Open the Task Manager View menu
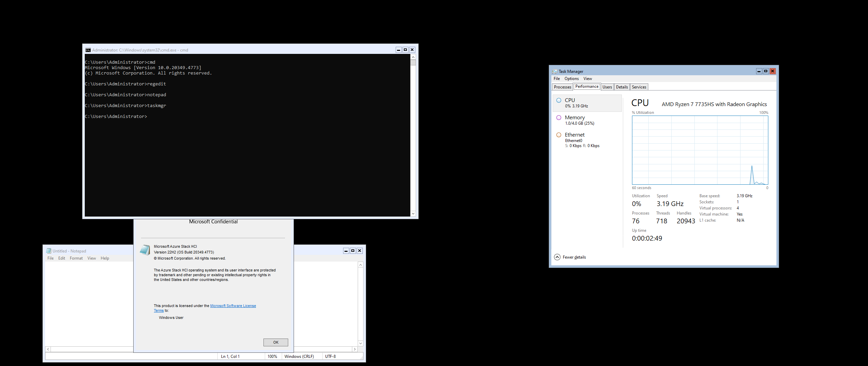The image size is (868, 366). click(588, 79)
